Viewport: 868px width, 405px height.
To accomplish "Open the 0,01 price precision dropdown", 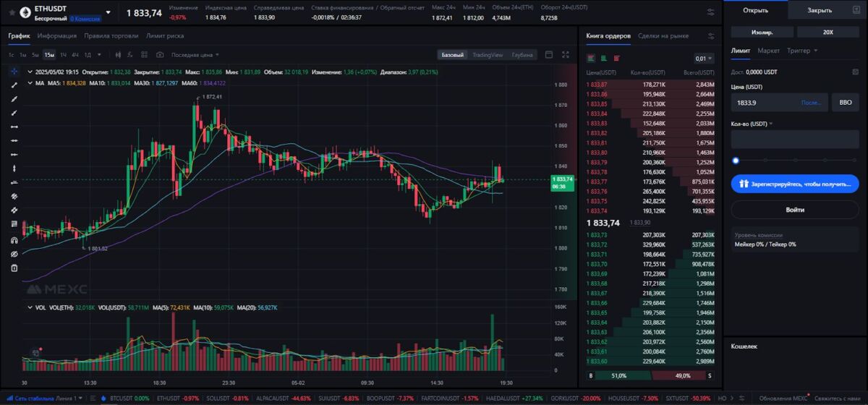I will 704,59.
